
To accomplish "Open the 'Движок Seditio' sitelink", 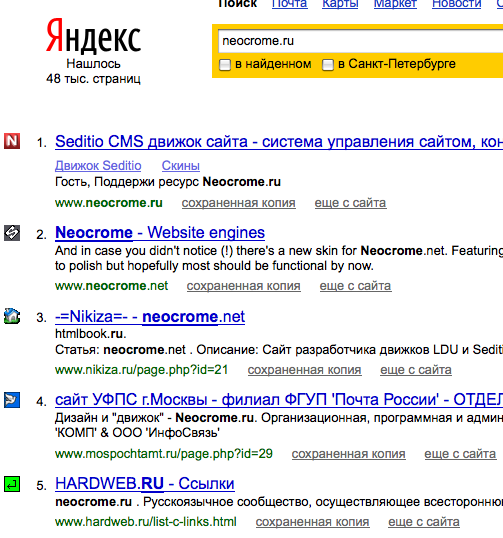I will click(x=98, y=166).
